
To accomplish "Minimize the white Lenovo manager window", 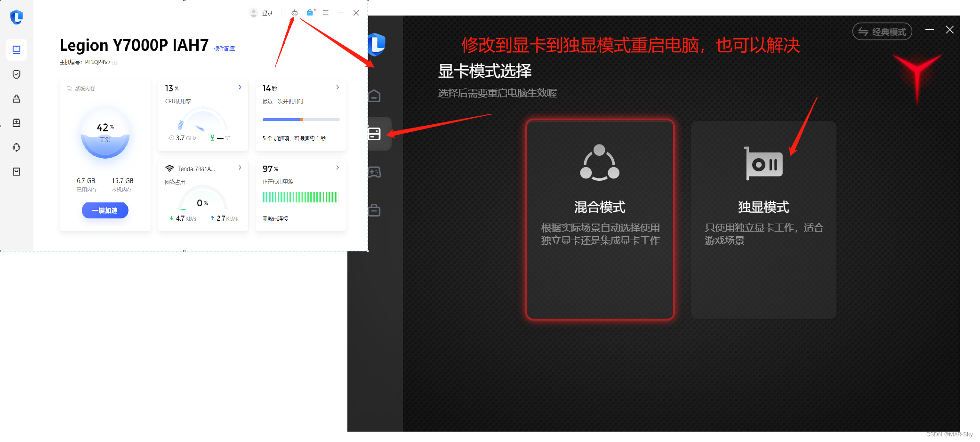I will [341, 13].
